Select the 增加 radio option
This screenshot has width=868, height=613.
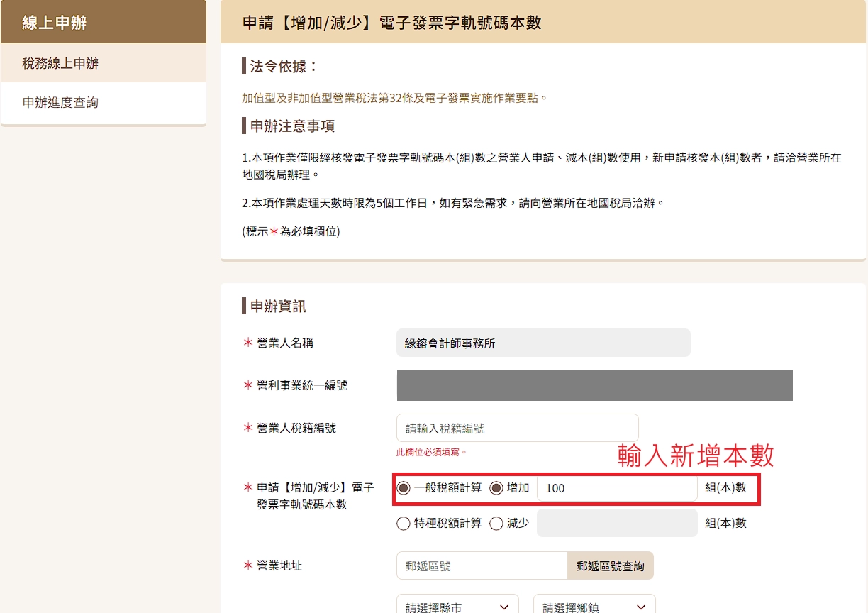[496, 488]
